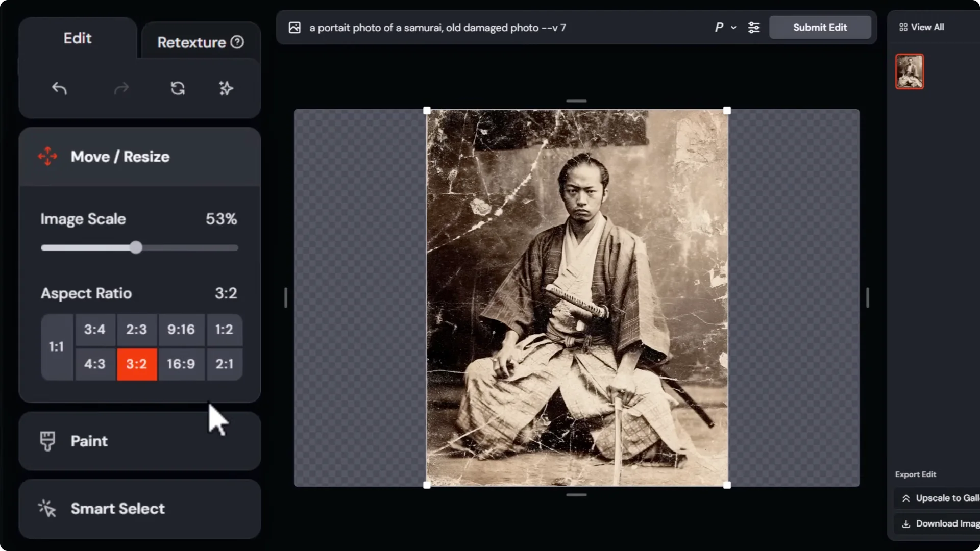Click the Redo icon

(121, 88)
